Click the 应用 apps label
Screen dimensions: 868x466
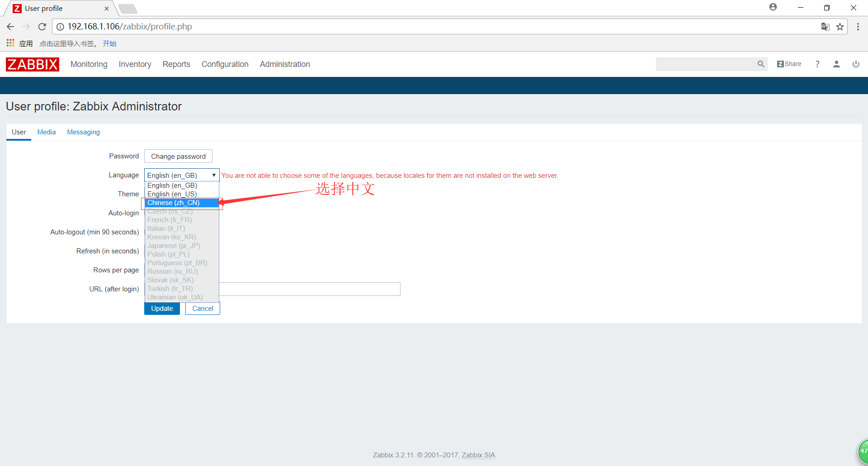26,43
